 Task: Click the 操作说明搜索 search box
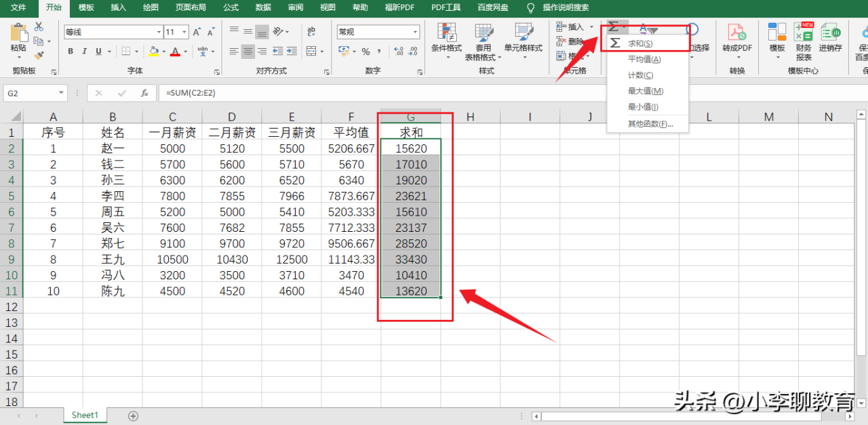(x=566, y=7)
